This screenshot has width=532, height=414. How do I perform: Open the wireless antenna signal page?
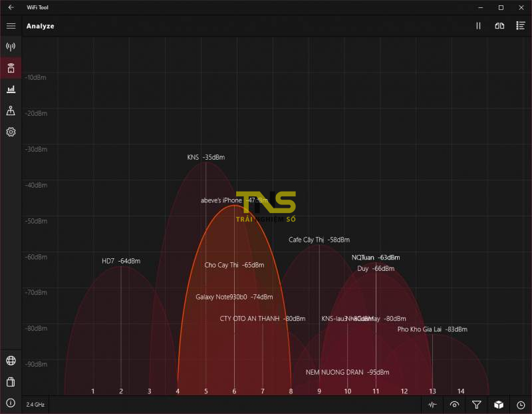pos(11,47)
